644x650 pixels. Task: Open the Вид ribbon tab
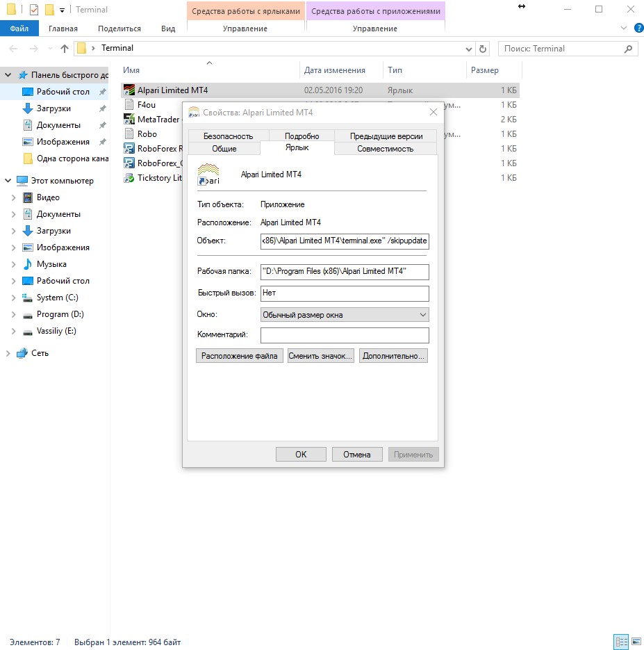coord(168,29)
